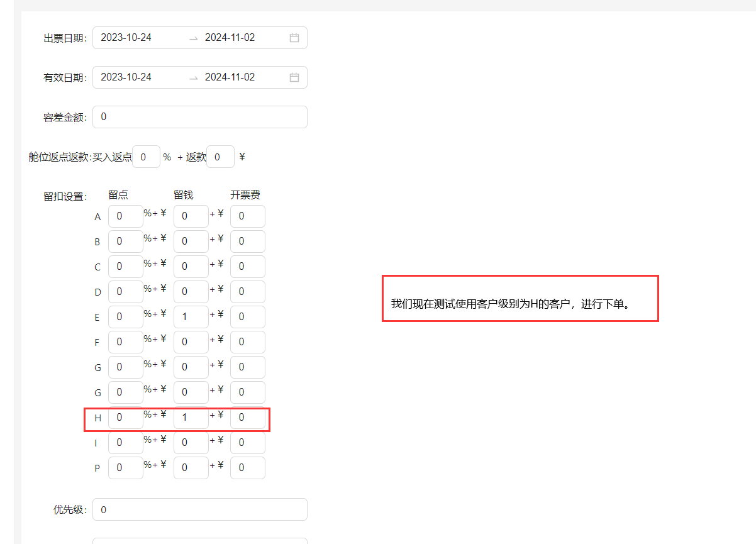
Task: Click the 有效日期 label
Action: tap(65, 78)
